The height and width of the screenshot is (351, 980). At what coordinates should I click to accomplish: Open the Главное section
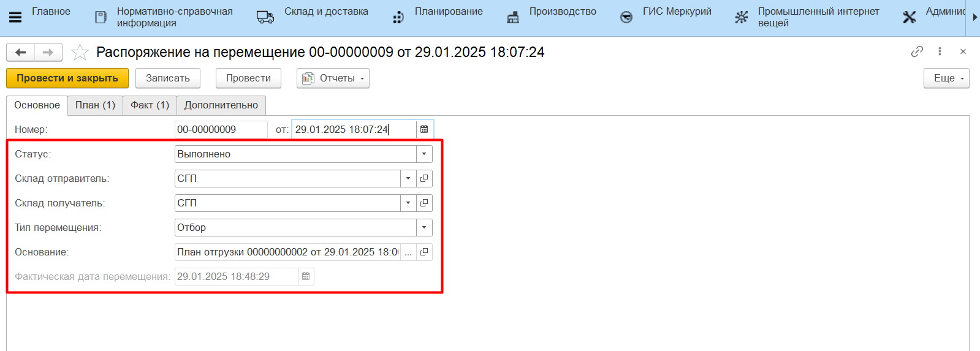coord(51,12)
